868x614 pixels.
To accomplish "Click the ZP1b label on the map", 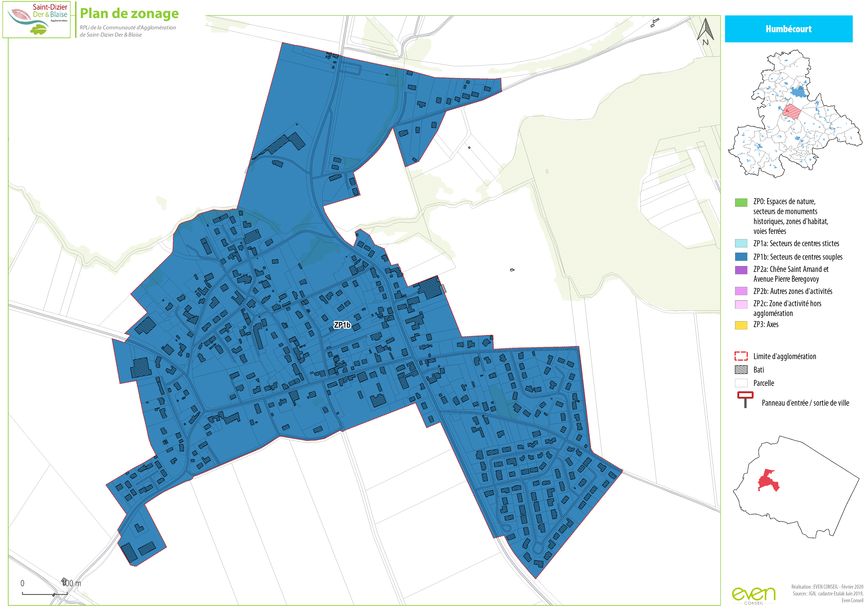I will 342,325.
